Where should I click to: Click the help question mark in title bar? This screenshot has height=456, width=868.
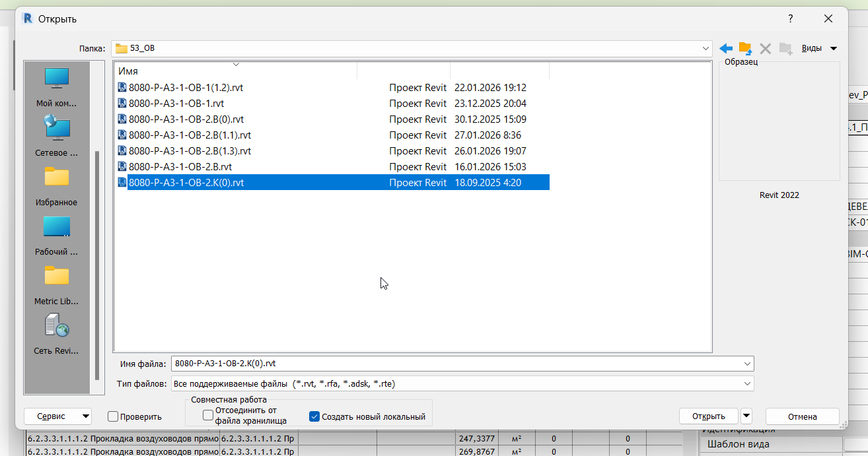point(790,18)
